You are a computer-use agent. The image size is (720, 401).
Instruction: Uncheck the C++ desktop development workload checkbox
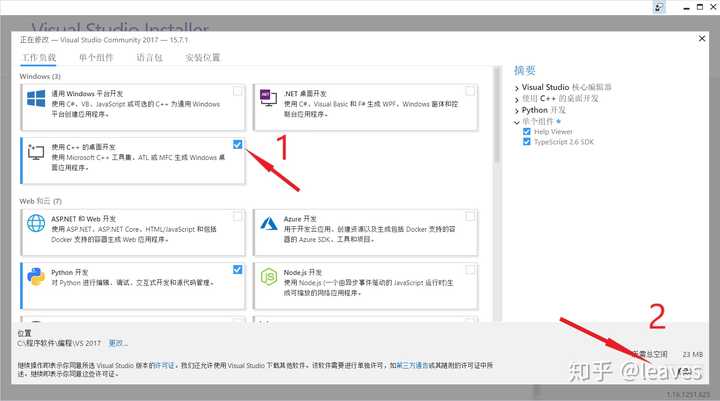click(237, 145)
